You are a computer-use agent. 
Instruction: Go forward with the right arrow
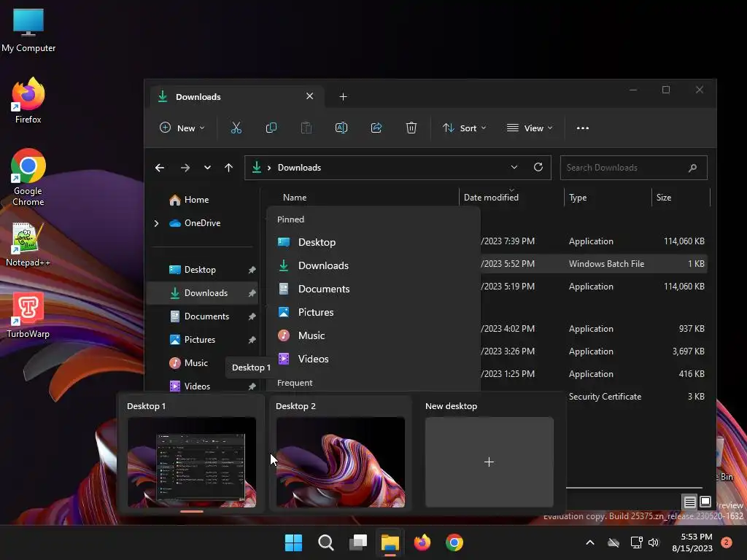(185, 168)
